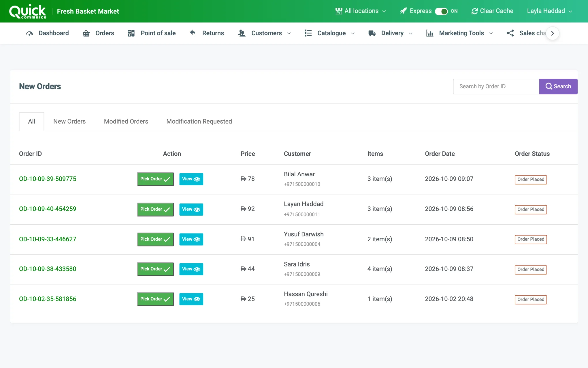
Task: Click the eye icon for order OD-10-09-40-454259
Action: point(197,210)
